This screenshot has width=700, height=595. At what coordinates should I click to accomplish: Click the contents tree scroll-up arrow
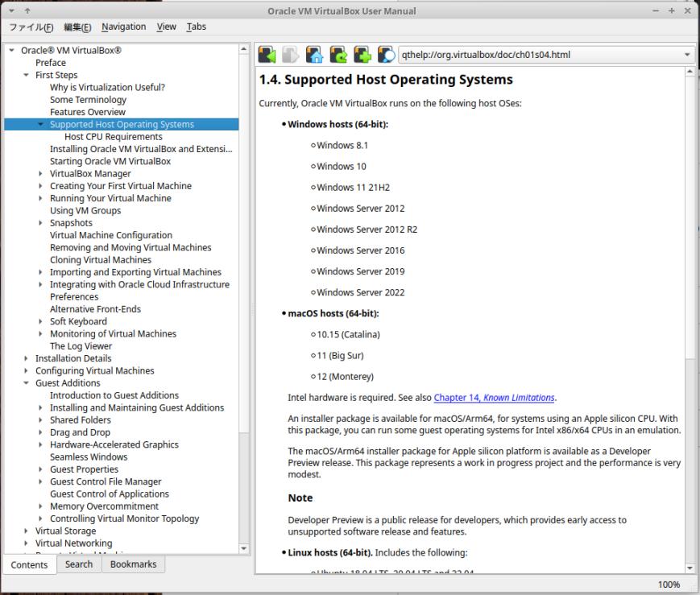tap(244, 48)
